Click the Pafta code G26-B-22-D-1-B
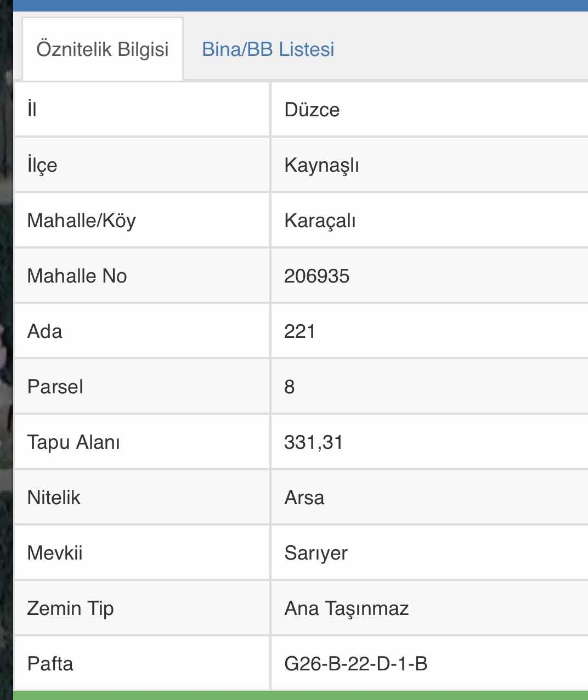 click(355, 664)
